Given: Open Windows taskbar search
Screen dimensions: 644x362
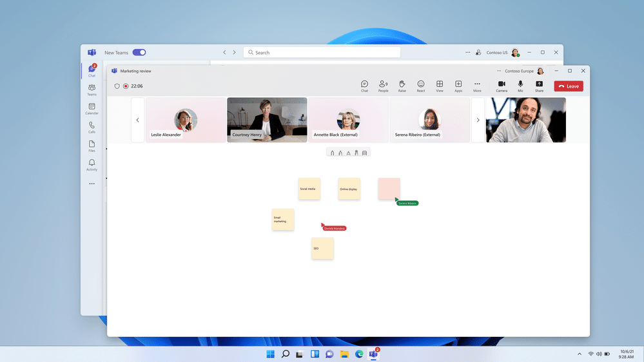Looking at the screenshot, I should coord(285,354).
